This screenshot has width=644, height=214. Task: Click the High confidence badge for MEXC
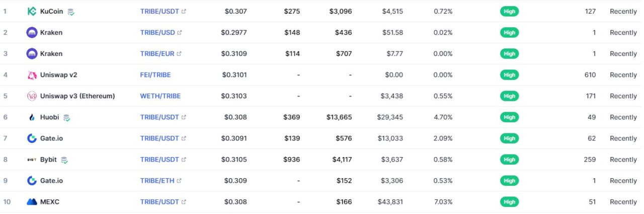[510, 201]
